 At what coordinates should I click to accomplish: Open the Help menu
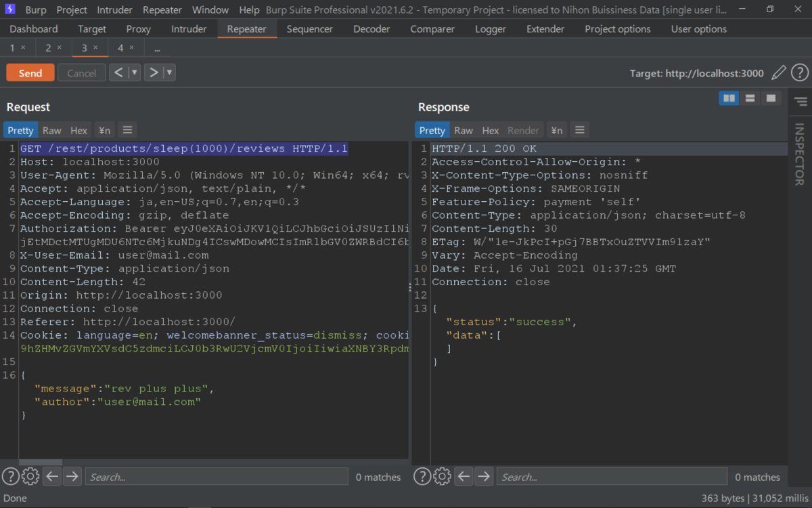pyautogui.click(x=249, y=9)
